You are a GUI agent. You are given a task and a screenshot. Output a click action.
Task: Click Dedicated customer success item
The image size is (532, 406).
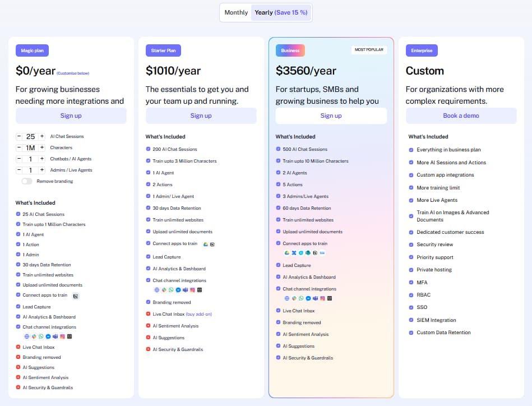pyautogui.click(x=450, y=232)
